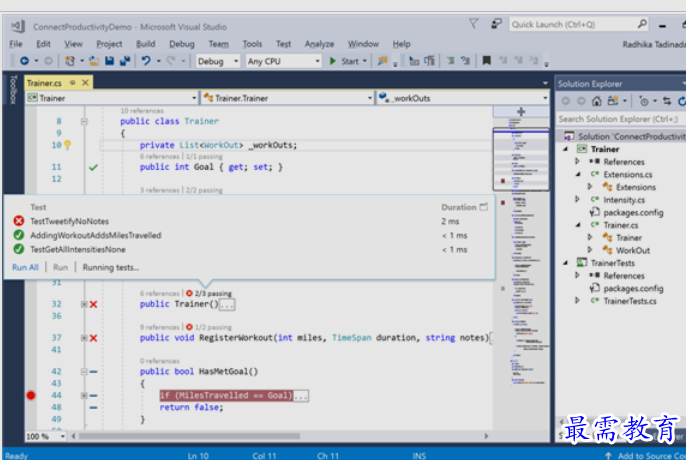Image resolution: width=686 pixels, height=460 pixels.
Task: Click the Solution and Folders view icon
Action: click(x=612, y=101)
